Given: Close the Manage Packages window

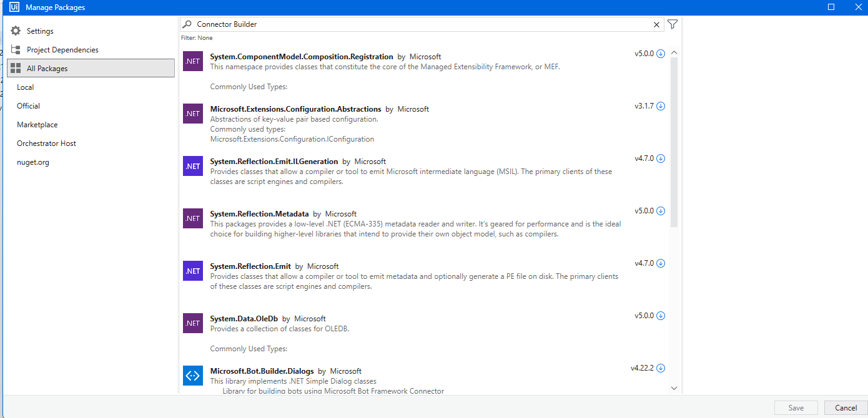Looking at the screenshot, I should click(858, 7).
